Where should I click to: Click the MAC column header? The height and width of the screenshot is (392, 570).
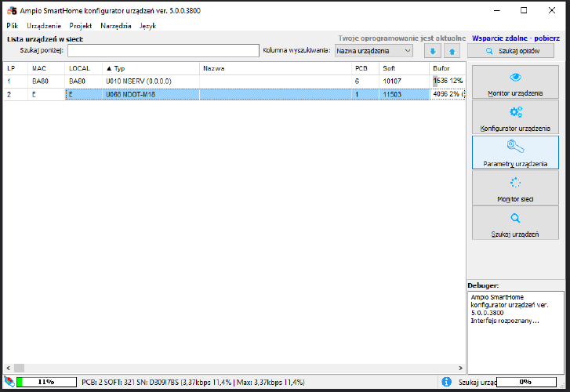(46, 68)
